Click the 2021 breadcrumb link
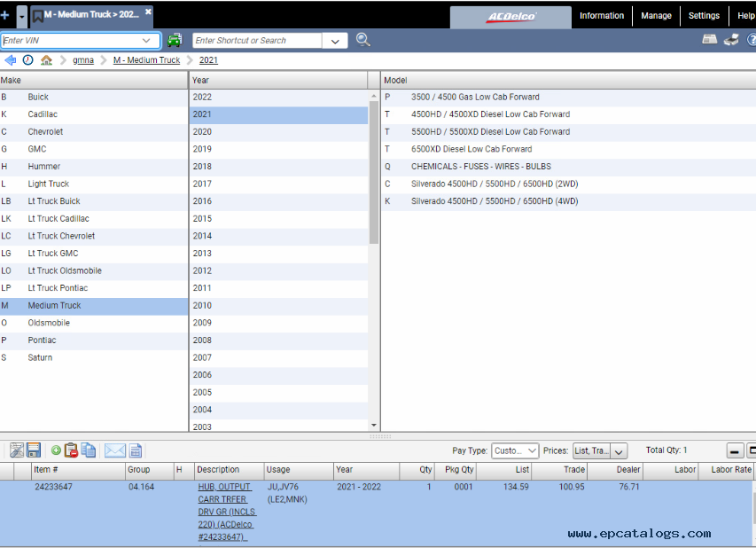The image size is (756, 548). 208,60
